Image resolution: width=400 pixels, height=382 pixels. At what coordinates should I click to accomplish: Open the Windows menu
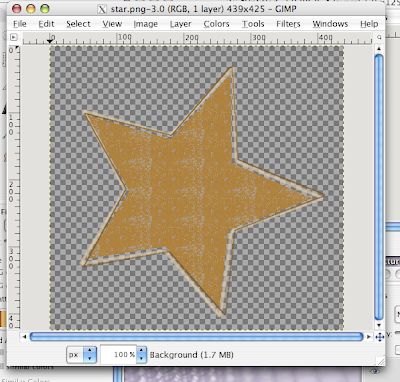click(330, 24)
